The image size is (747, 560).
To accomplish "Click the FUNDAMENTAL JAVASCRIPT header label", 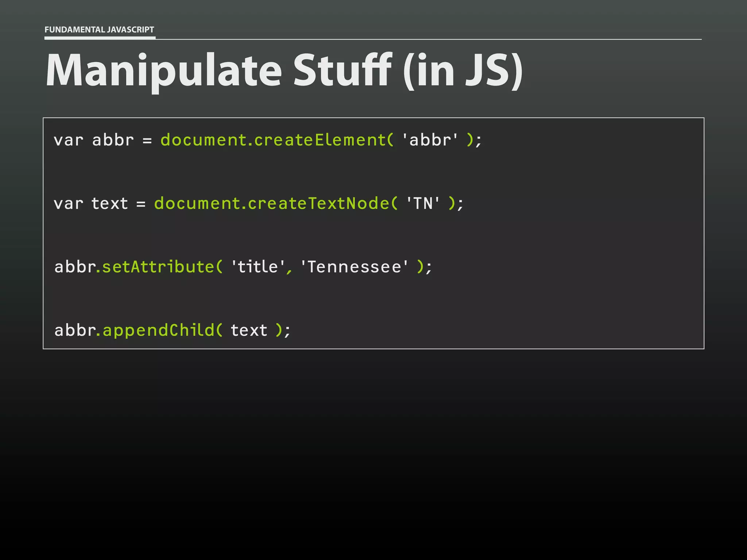I will 99,30.
